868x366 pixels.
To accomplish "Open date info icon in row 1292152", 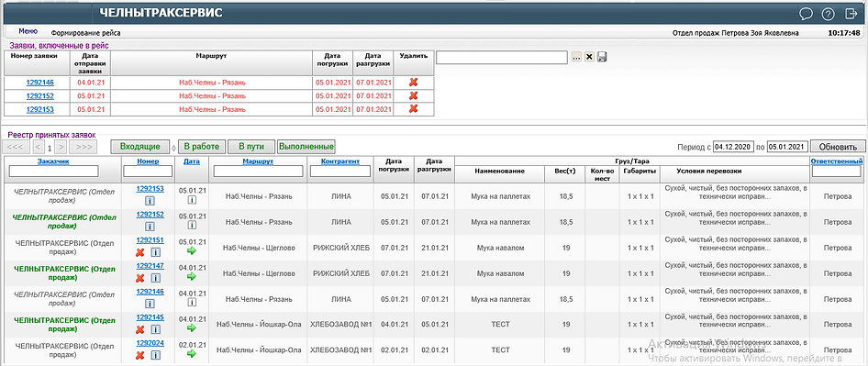I will pyautogui.click(x=192, y=226).
